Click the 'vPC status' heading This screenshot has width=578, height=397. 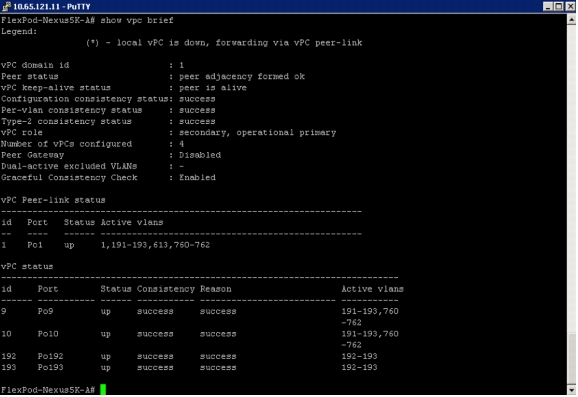(27, 267)
